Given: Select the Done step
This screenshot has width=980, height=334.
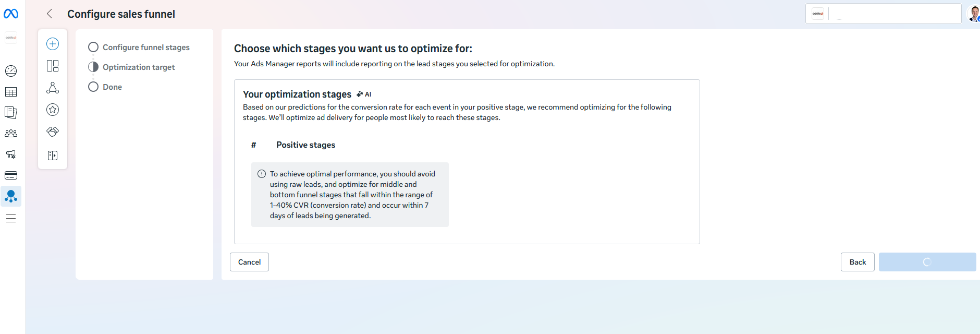Looking at the screenshot, I should pyautogui.click(x=112, y=87).
